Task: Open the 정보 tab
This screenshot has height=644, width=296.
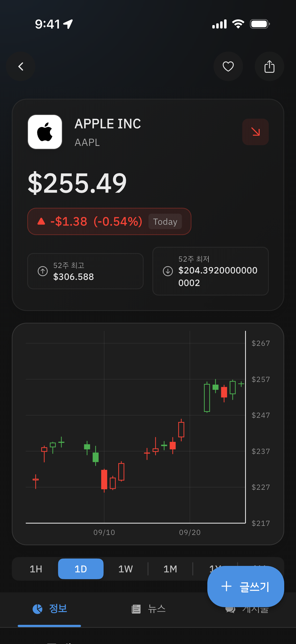Action: pos(50,609)
